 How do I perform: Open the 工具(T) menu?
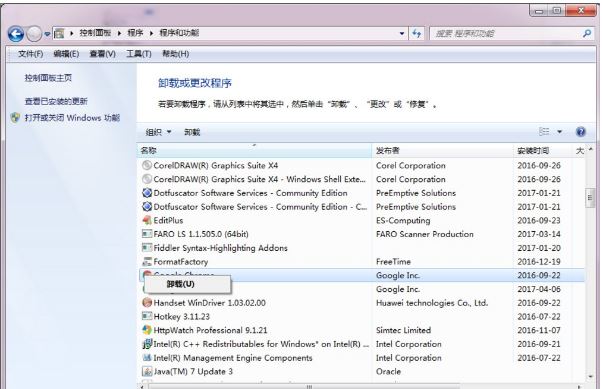tap(139, 54)
